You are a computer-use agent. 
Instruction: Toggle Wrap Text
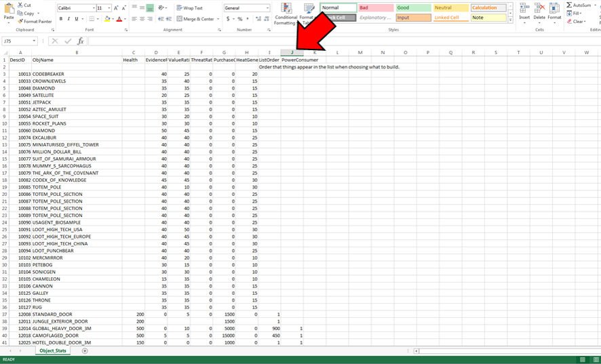189,7
